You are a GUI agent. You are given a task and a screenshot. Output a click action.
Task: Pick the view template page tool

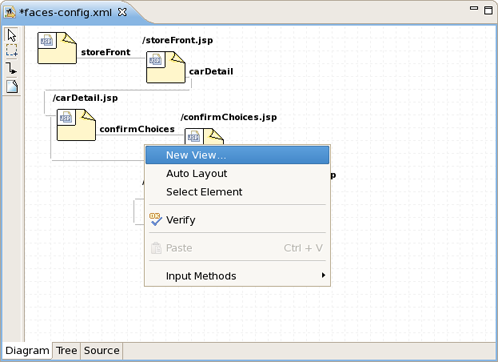(12, 86)
